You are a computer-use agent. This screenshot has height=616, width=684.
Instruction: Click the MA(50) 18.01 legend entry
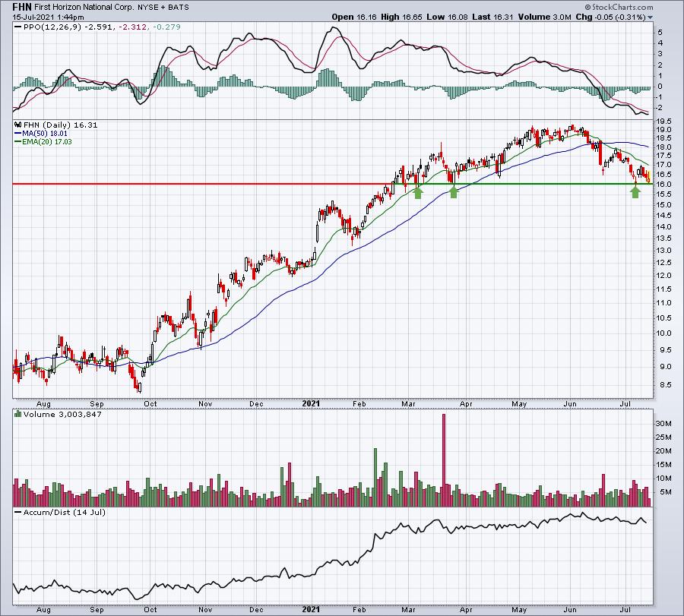click(40, 134)
